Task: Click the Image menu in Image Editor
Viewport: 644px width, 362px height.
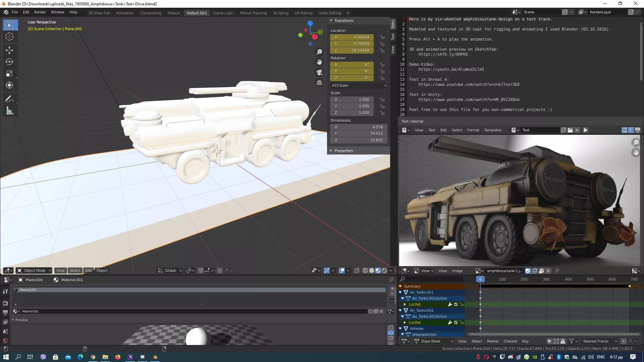Action: [x=457, y=271]
